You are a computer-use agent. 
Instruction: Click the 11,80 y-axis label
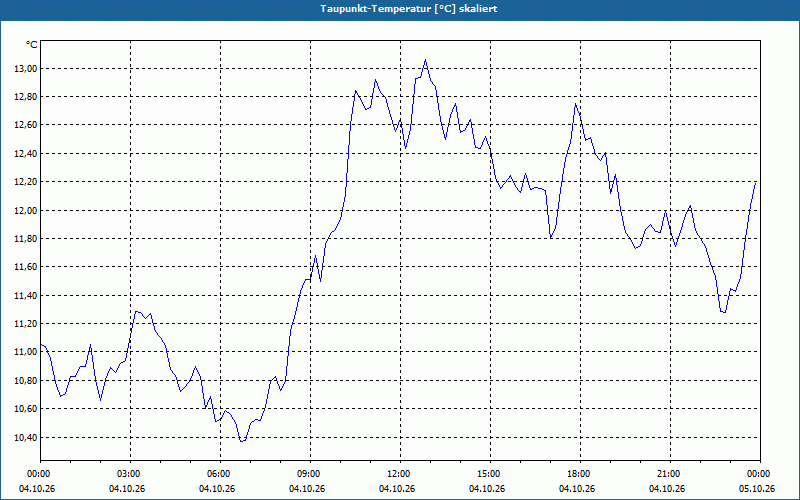coord(26,239)
